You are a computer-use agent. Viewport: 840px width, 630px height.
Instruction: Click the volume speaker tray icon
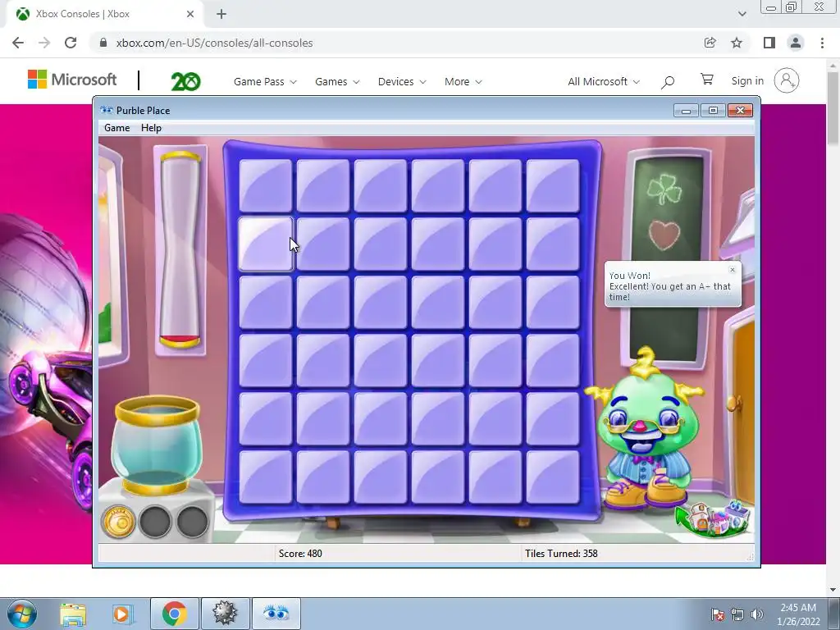tap(756, 614)
